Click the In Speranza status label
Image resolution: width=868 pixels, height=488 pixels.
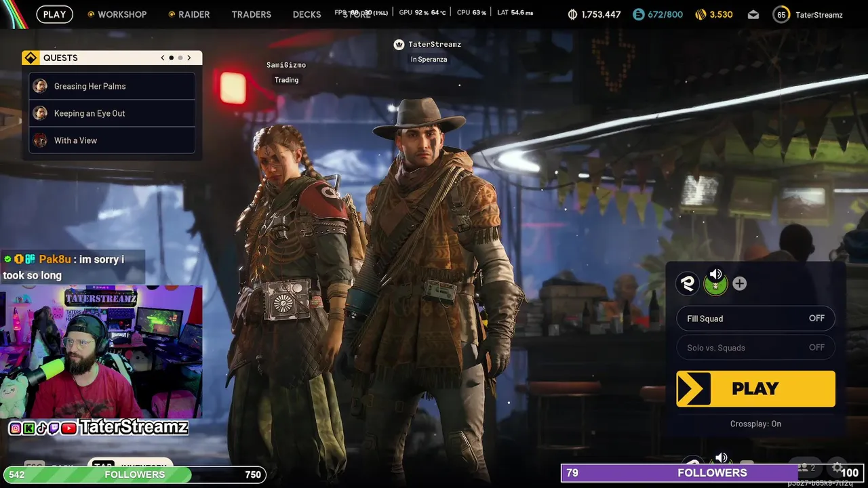point(429,59)
